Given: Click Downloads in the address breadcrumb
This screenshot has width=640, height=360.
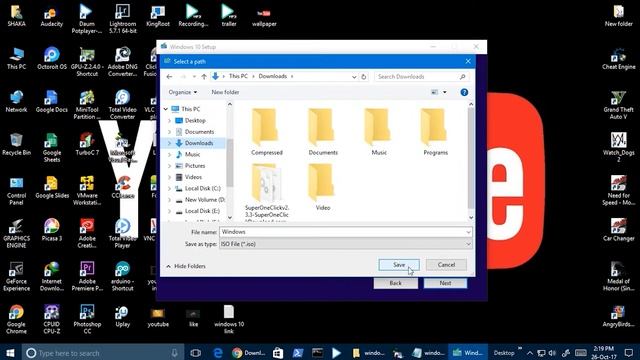Looking at the screenshot, I should tap(273, 76).
